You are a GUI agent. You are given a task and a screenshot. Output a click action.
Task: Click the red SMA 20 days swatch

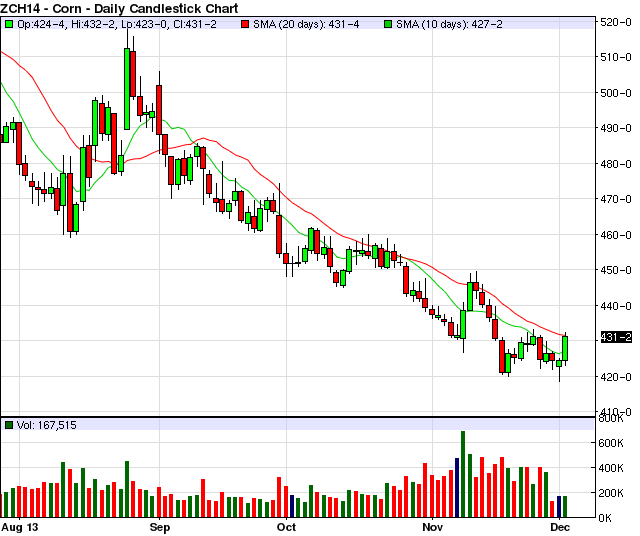[244, 24]
